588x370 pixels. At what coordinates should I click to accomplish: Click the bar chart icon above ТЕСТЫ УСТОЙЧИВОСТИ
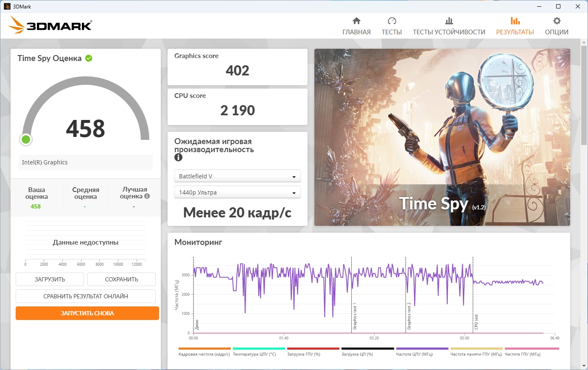tap(449, 21)
